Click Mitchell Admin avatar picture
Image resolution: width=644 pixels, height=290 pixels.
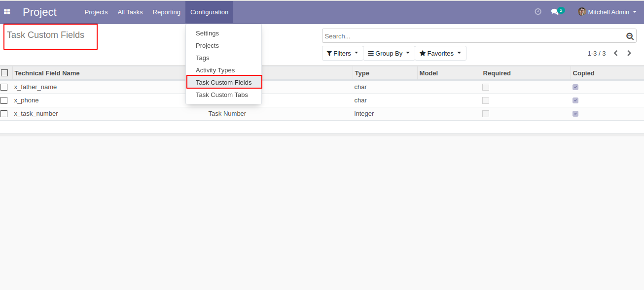pos(582,12)
